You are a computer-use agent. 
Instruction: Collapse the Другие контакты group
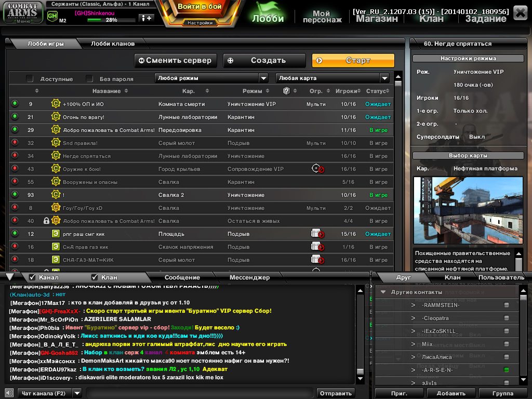point(383,292)
